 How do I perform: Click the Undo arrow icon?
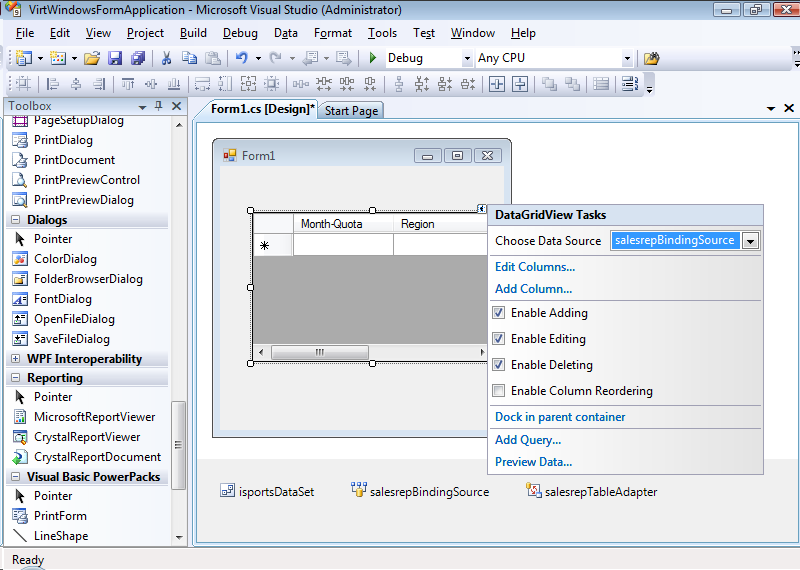[x=242, y=58]
